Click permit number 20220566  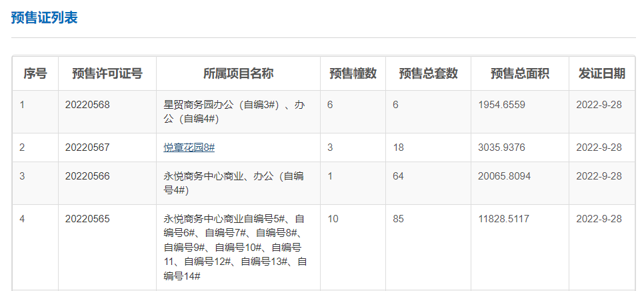click(x=87, y=176)
